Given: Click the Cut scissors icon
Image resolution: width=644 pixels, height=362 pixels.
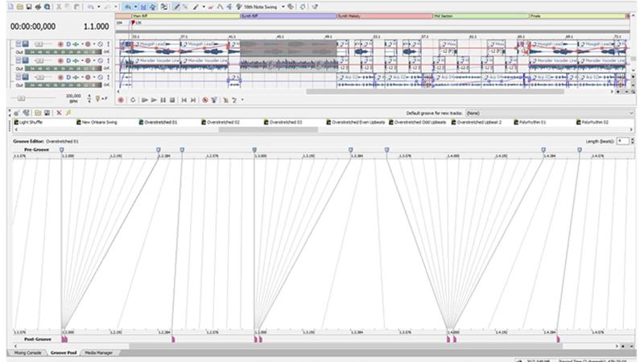Looking at the screenshot, I should point(59,6).
